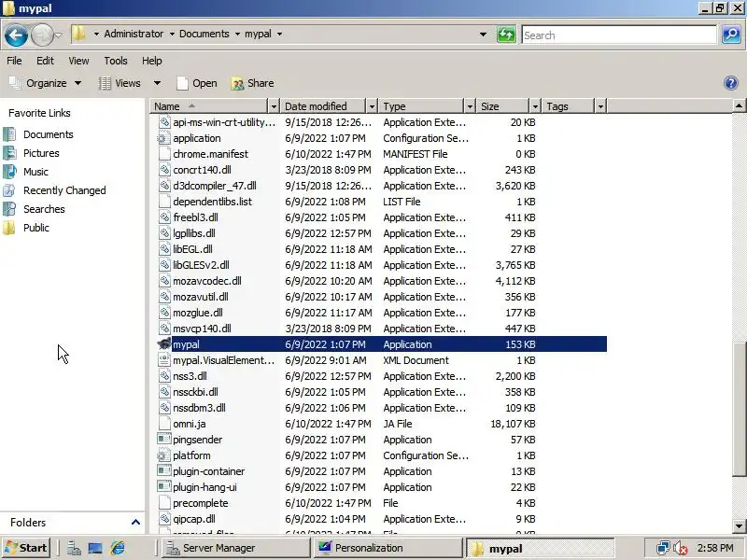
Task: Click the Organize toolbar button
Action: [x=45, y=83]
